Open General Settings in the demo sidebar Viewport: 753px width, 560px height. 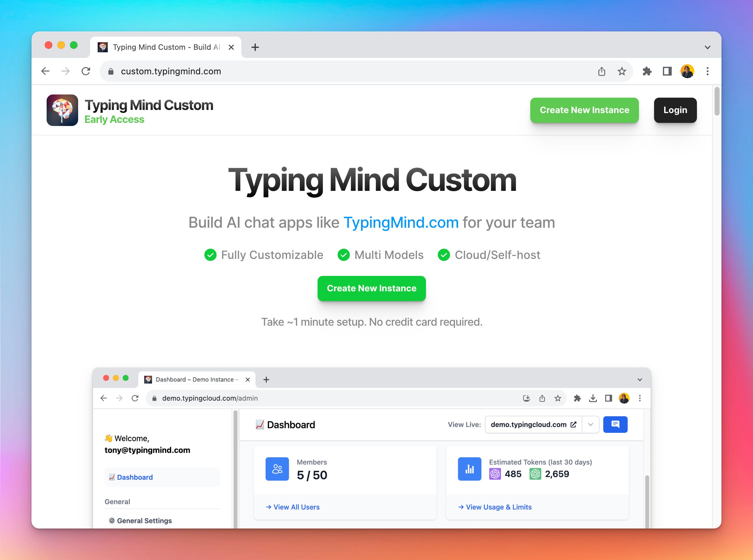click(141, 521)
